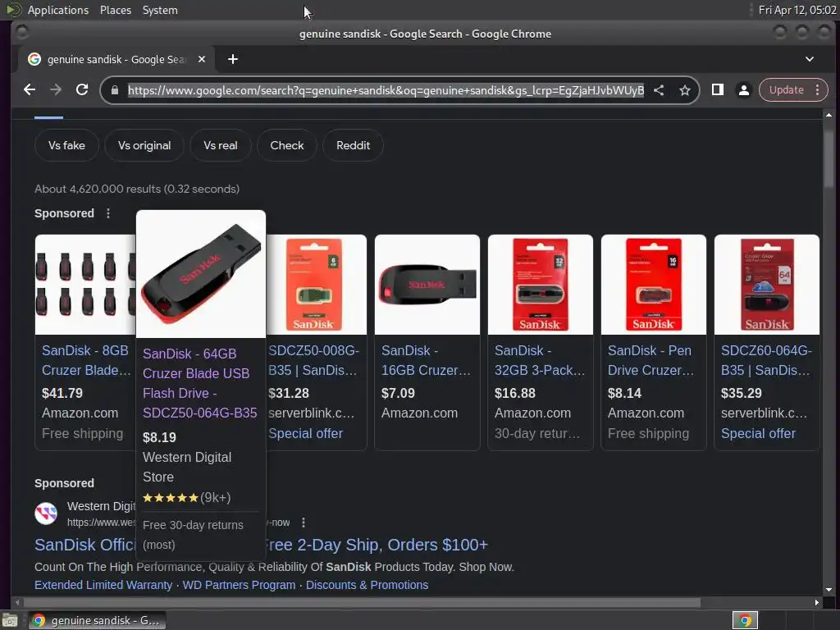Open Chrome three-dot menu
Image resolution: width=840 pixels, height=630 pixels.
pyautogui.click(x=817, y=90)
